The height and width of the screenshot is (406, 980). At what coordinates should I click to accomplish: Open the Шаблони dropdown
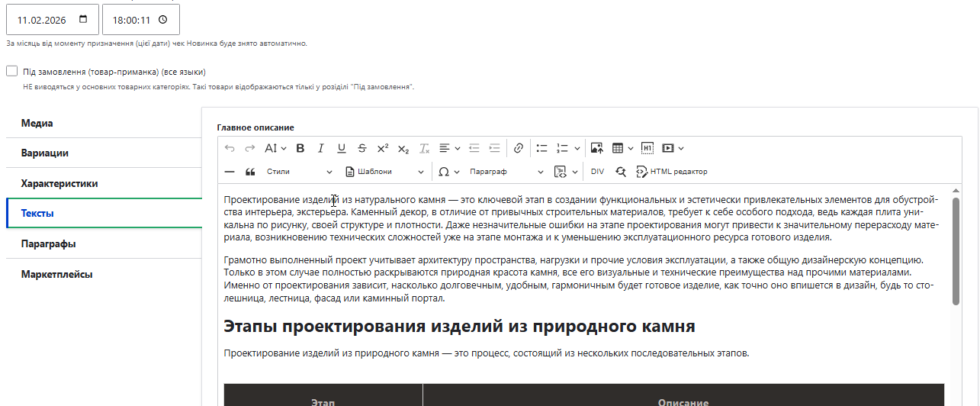point(384,172)
